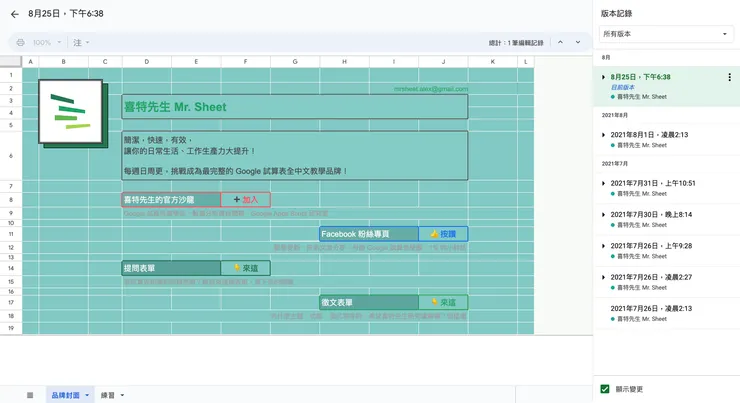
Task: Expand the 2021年7月30日 晚上8:14 version
Action: coord(603,215)
